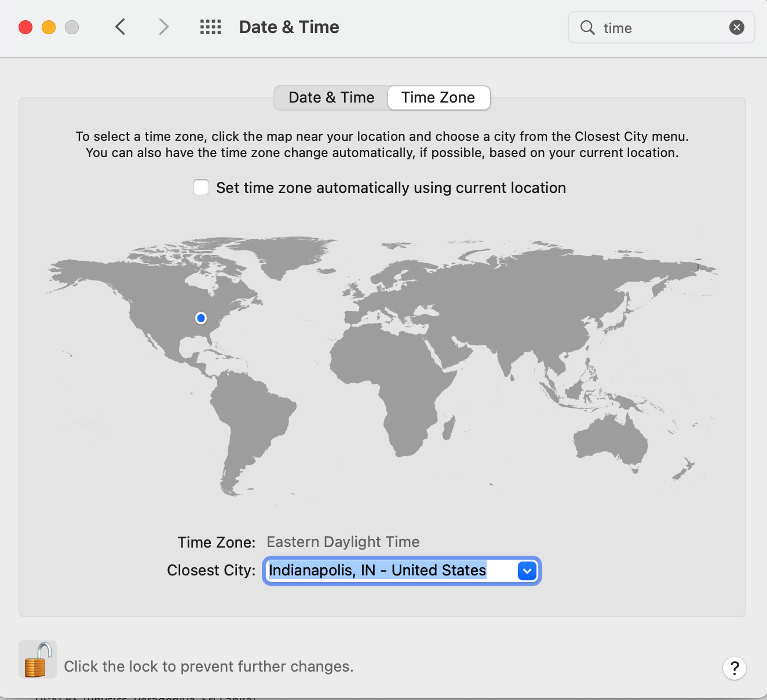Click the Closest City label
The width and height of the screenshot is (767, 700).
[211, 570]
